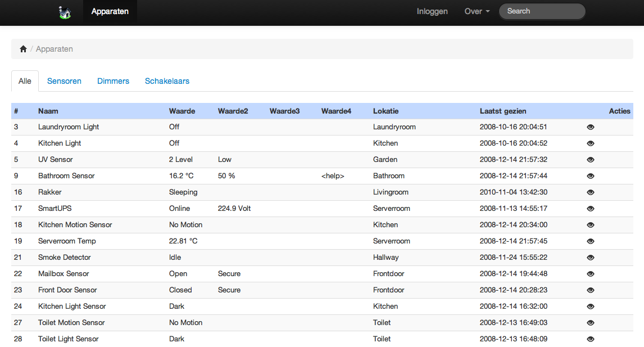Click the house logo in the navbar
Image resolution: width=644 pixels, height=347 pixels.
point(65,12)
